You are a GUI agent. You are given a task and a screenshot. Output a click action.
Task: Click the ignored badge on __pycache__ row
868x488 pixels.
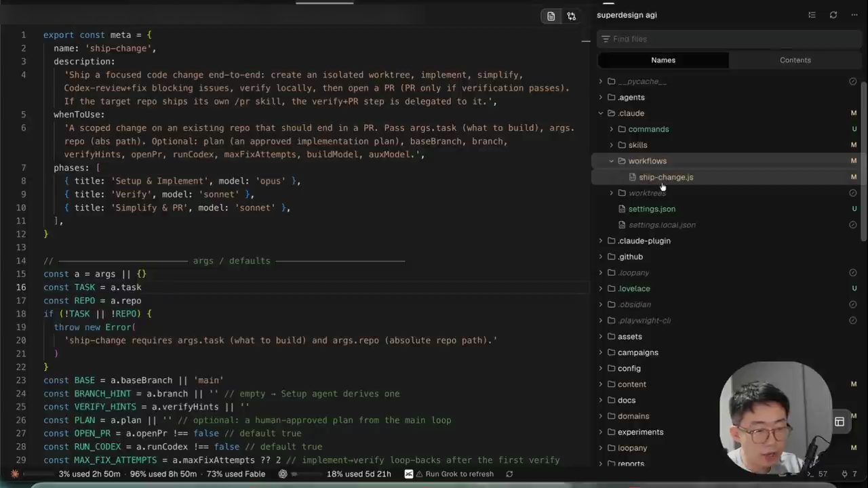[x=853, y=81]
